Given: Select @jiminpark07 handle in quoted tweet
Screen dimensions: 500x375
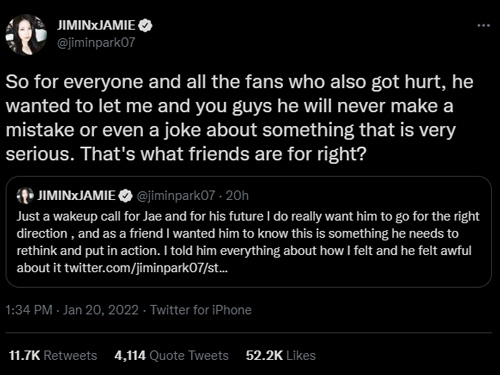Looking at the screenshot, I should pos(176,196).
